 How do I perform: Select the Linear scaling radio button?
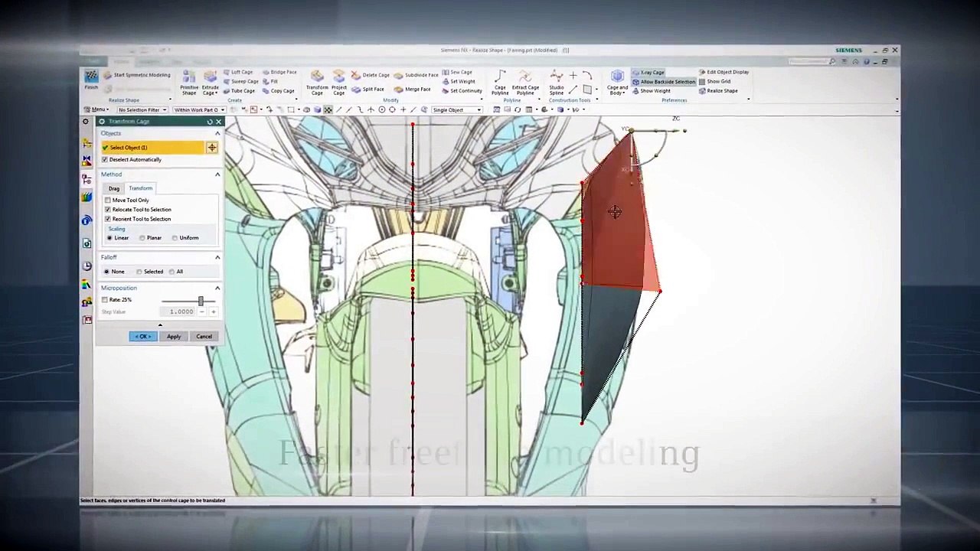(109, 238)
